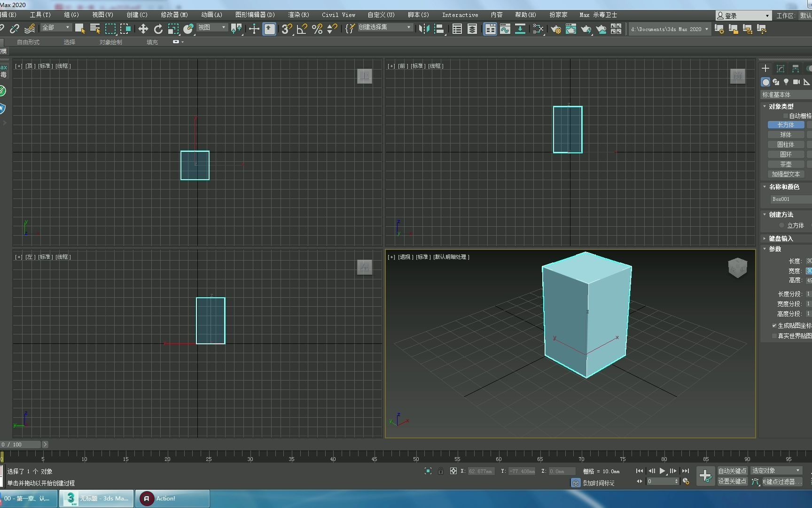This screenshot has width=812, height=508.
Task: Uncheck 生成贴图坐标 in parameters
Action: point(774,325)
